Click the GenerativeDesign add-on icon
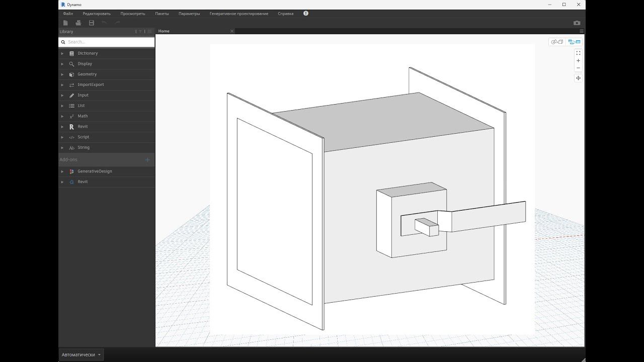The width and height of the screenshot is (644, 362). click(x=71, y=171)
